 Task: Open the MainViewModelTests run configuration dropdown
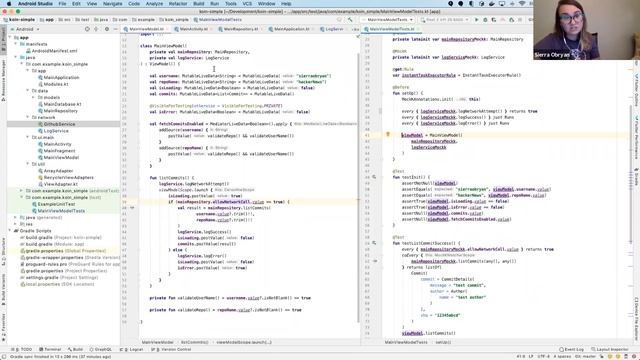(x=388, y=20)
